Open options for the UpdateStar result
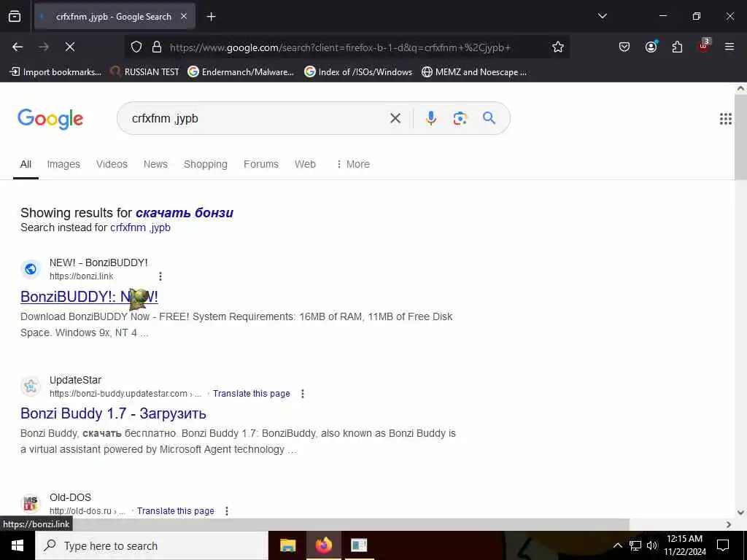The image size is (747, 560). [x=303, y=393]
